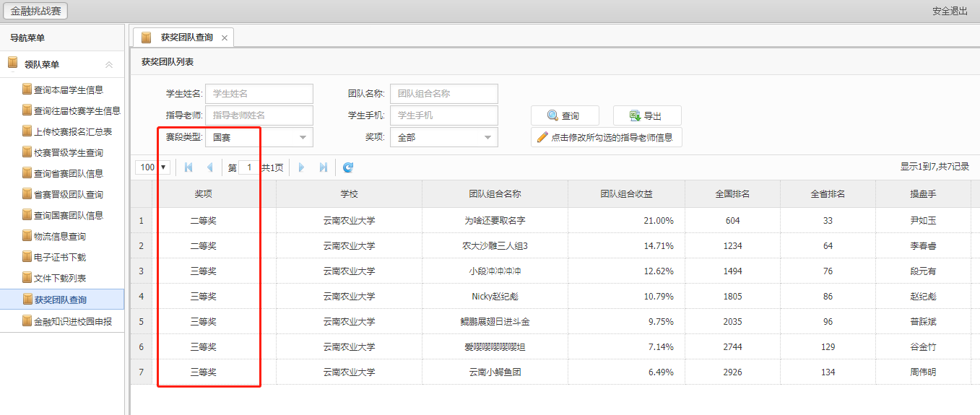Image resolution: width=980 pixels, height=415 pixels.
Task: Open 物流信息查询 from navigation menu
Action: (x=60, y=237)
